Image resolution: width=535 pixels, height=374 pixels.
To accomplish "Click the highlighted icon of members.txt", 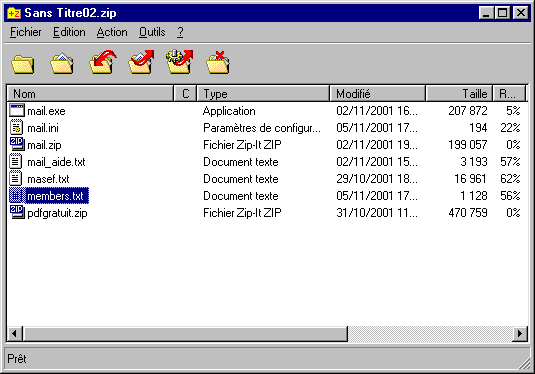I will click(16, 196).
